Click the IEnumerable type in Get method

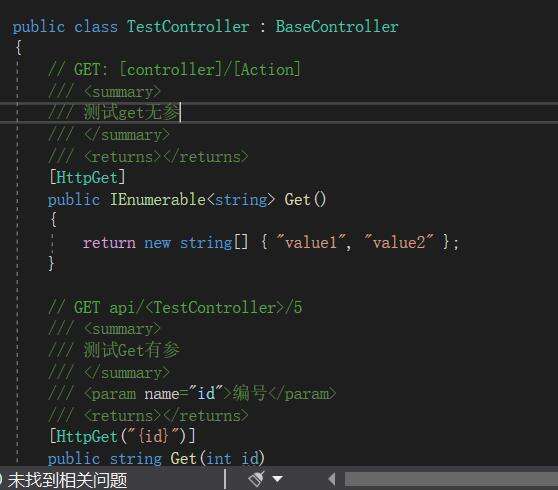click(158, 199)
